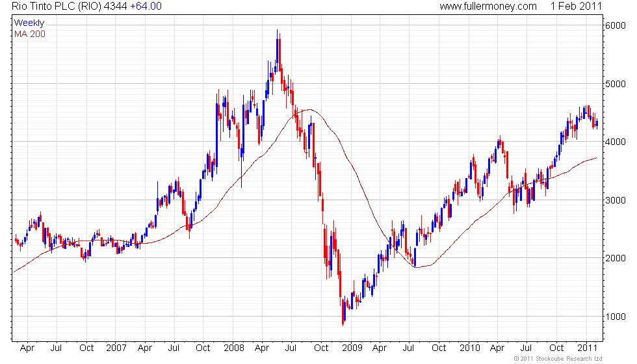
Task: Click the right end of the MA 200 line
Action: pyautogui.click(x=597, y=157)
